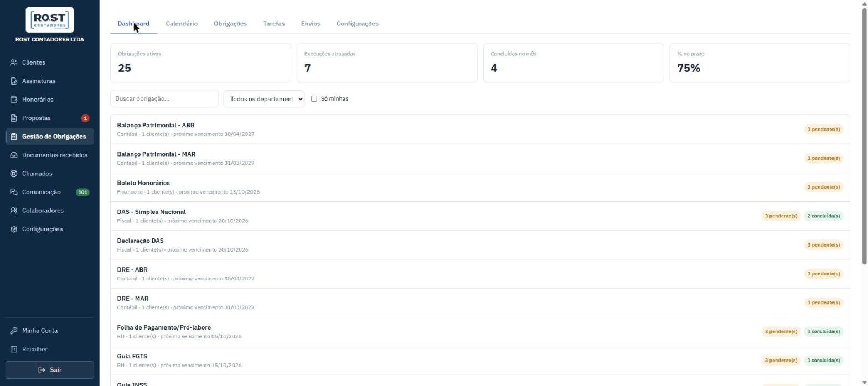Open the Declaração DAS obligation
Screen dimensions: 868x386
pyautogui.click(x=480, y=245)
